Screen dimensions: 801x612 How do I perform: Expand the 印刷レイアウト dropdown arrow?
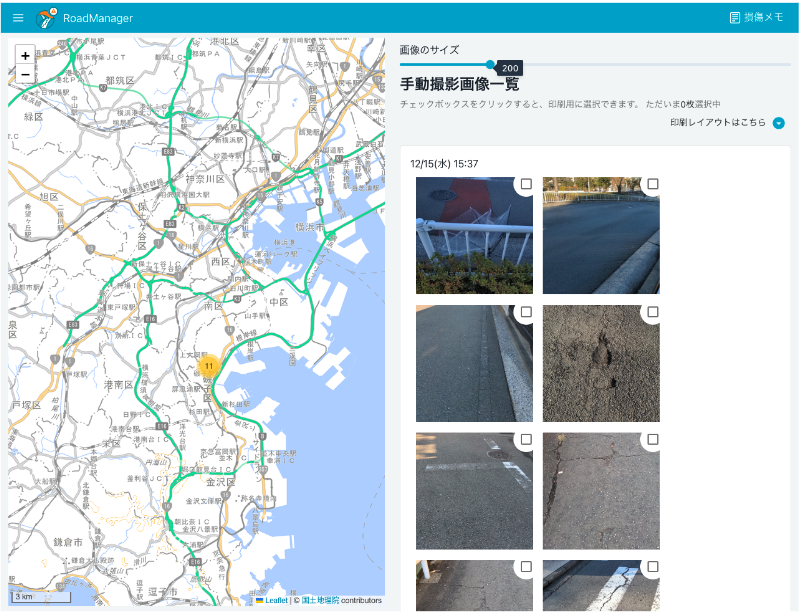(778, 123)
